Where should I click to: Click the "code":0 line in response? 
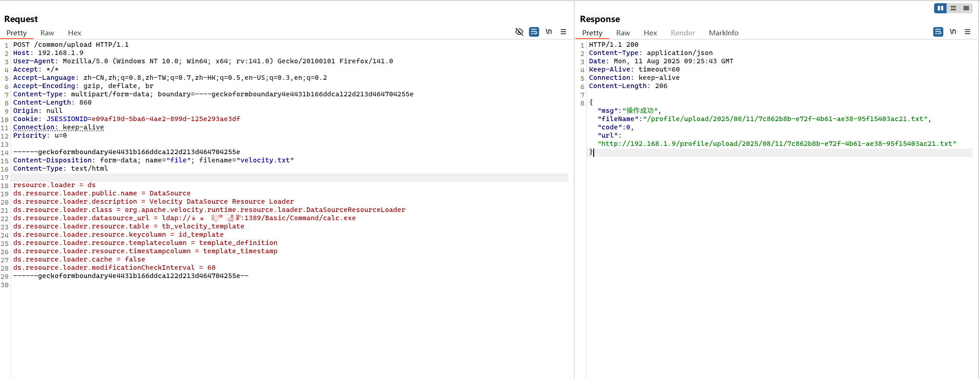click(x=616, y=127)
